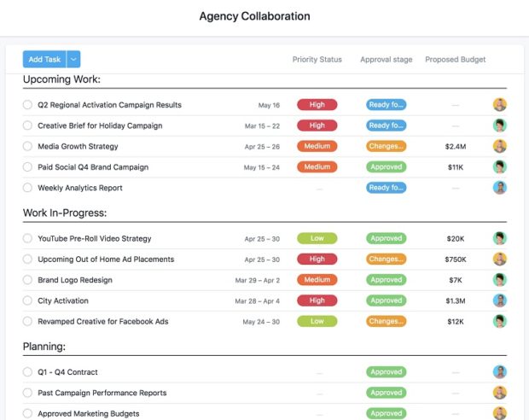This screenshot has height=420, width=529.
Task: Open Q1 - Q4 Contract assignee avatar
Action: pos(500,372)
